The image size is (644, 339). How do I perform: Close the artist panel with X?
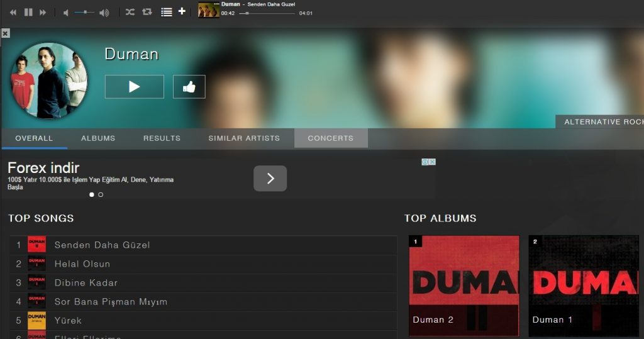coord(5,33)
